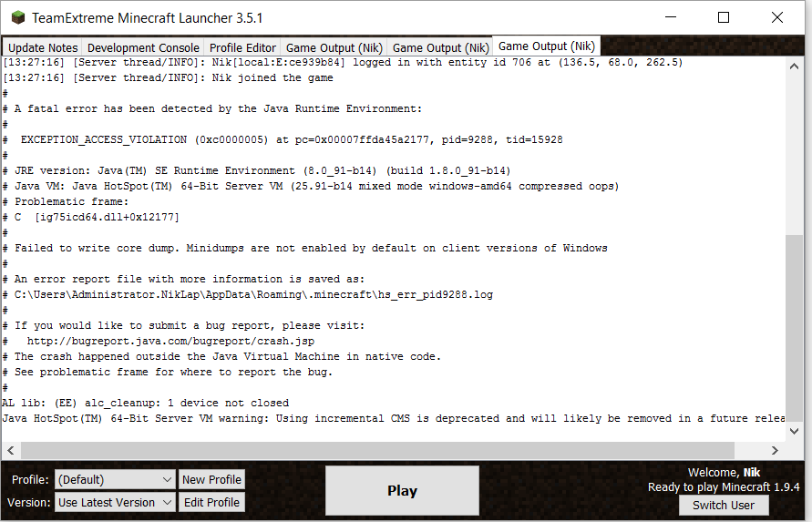Click the 'AL lib: (EE) alc_cleanup' line
812x522 pixels.
coord(146,403)
